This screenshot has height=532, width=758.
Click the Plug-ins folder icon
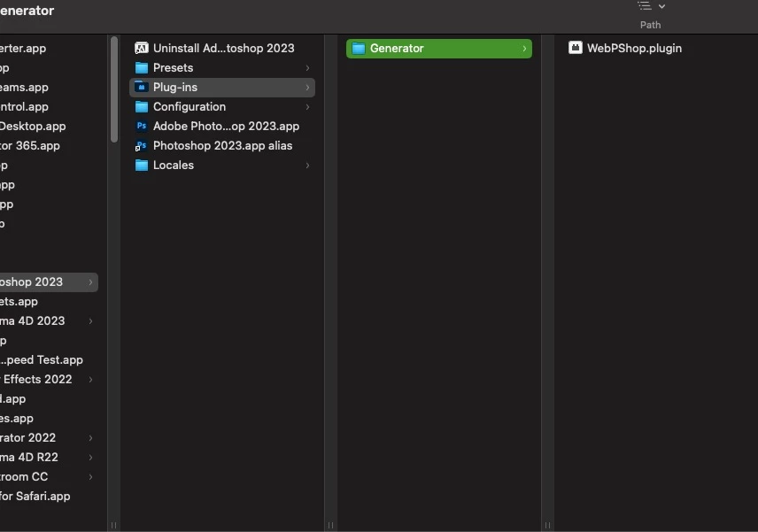pyautogui.click(x=141, y=87)
